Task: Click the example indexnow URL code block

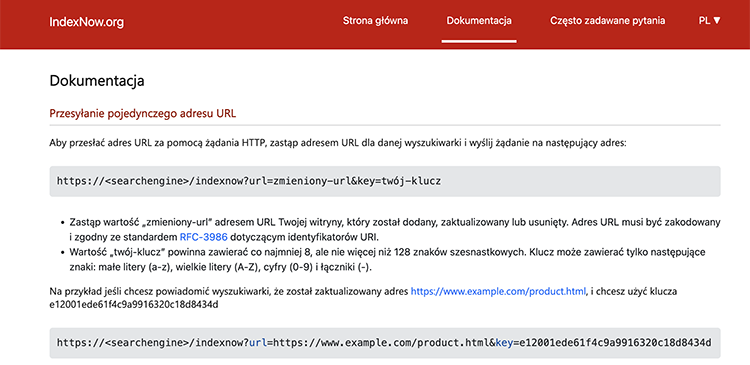Action: (x=385, y=343)
